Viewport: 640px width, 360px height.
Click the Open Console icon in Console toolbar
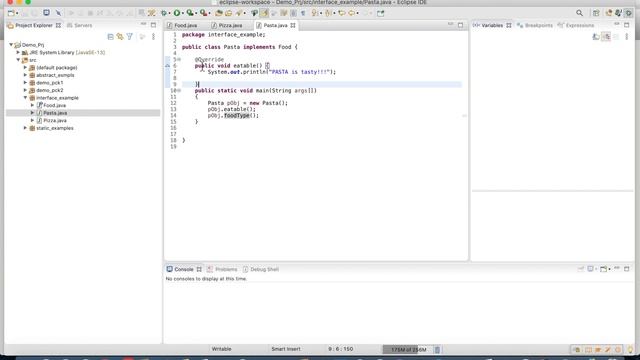point(604,269)
